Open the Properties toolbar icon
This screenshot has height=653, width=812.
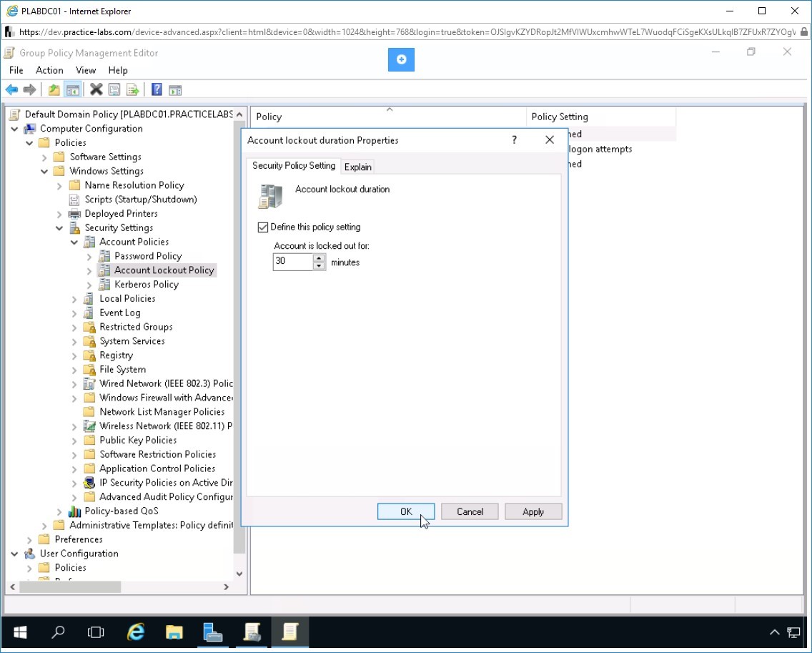point(114,89)
